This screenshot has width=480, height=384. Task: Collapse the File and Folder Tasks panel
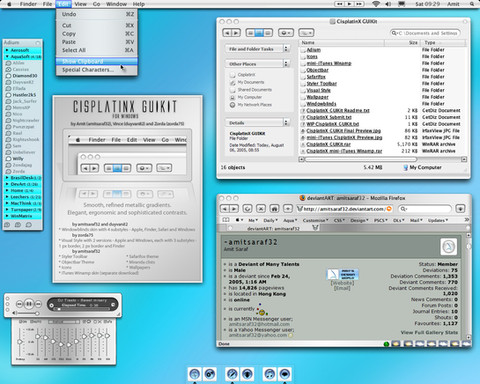coord(286,49)
